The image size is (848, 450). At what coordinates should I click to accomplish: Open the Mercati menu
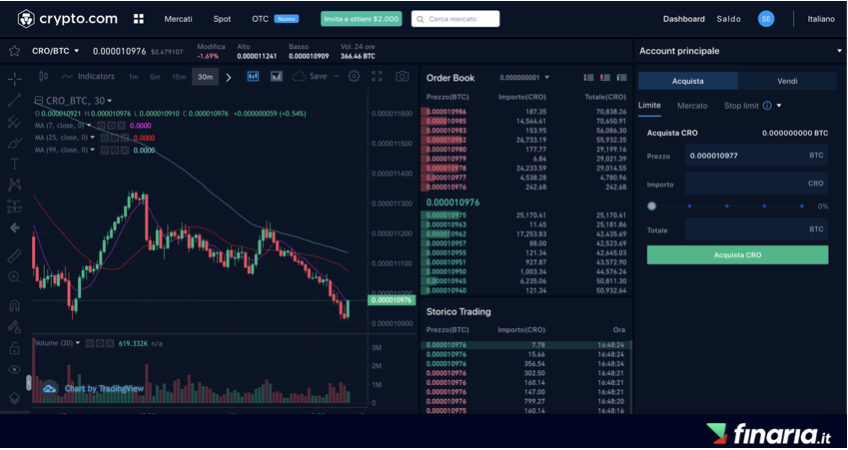(x=178, y=19)
